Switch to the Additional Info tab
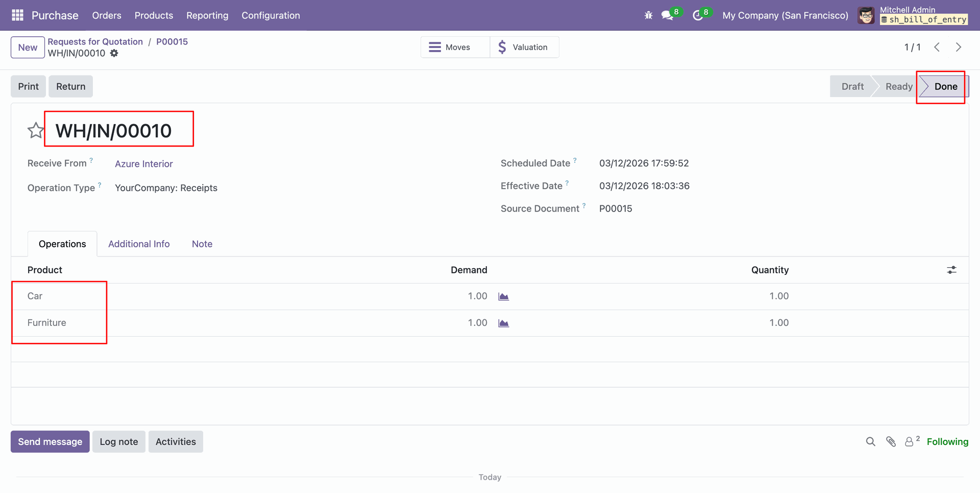980x493 pixels. pos(139,244)
